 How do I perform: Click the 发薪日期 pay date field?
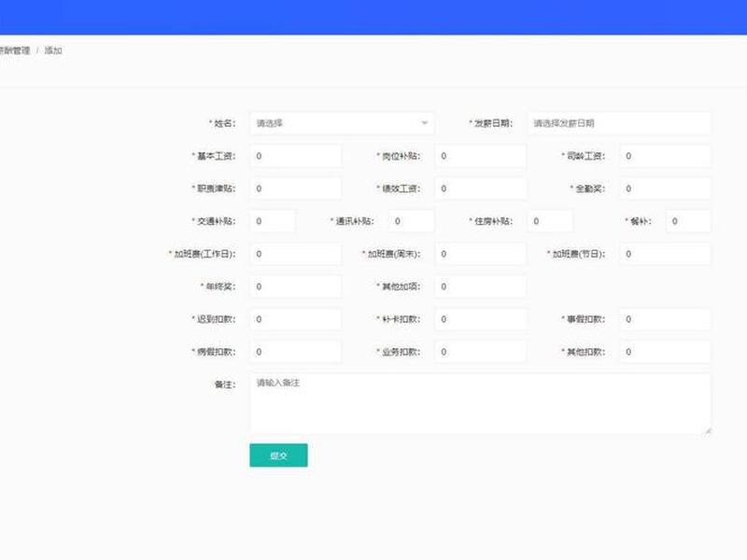point(619,123)
